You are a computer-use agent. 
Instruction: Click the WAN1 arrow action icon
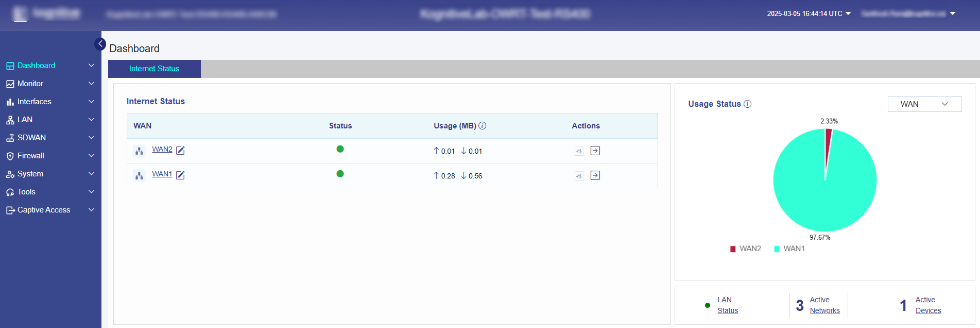[595, 175]
